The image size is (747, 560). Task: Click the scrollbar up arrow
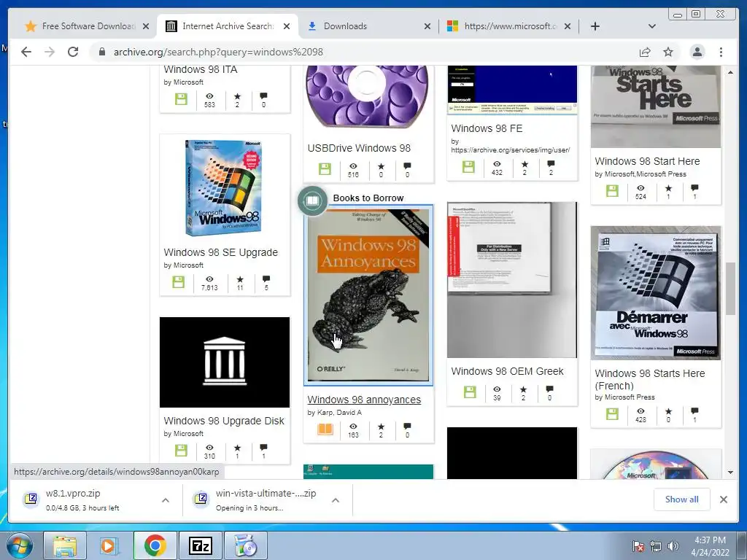(x=731, y=72)
